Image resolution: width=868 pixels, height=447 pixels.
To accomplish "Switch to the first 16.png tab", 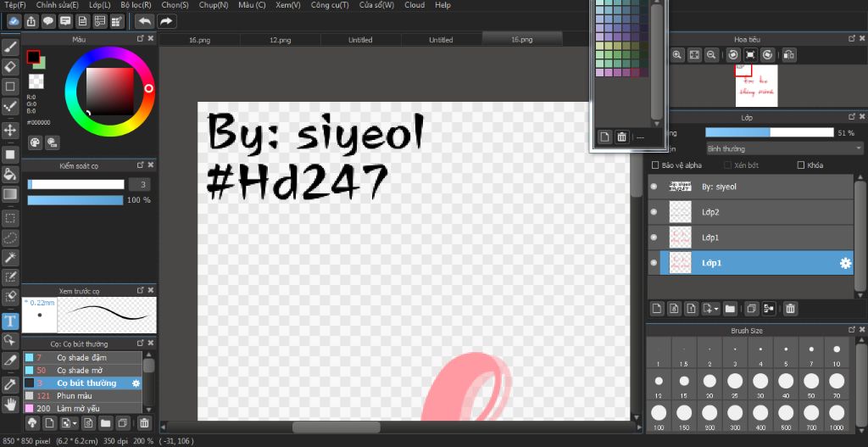I will point(200,40).
